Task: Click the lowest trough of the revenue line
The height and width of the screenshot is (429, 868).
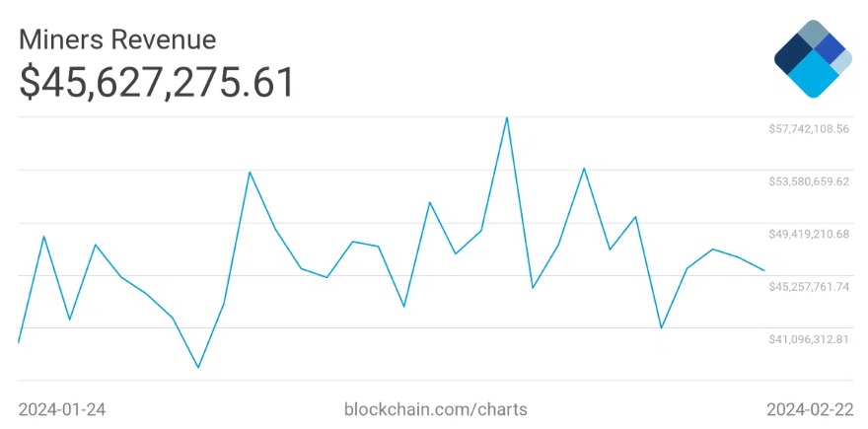Action: pyautogui.click(x=198, y=367)
